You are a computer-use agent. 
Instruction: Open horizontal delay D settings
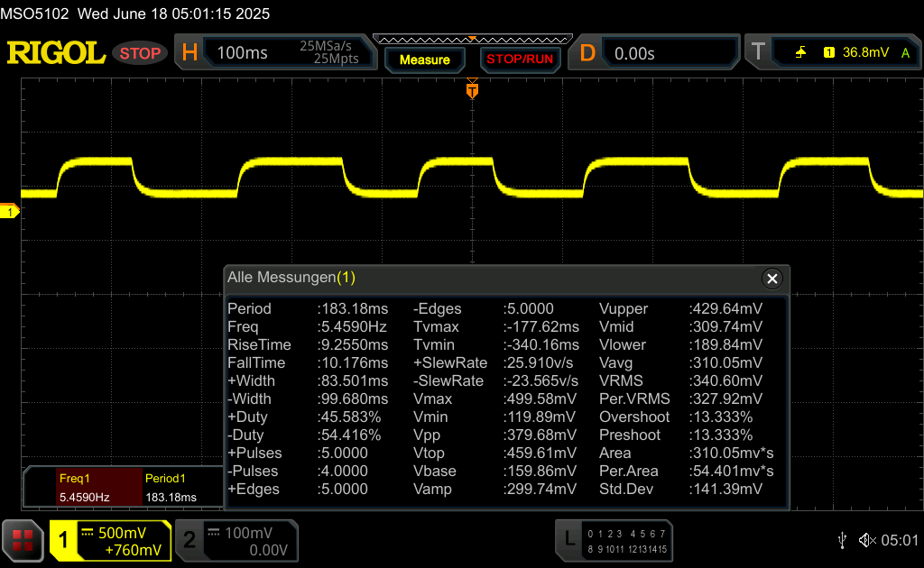click(x=587, y=53)
